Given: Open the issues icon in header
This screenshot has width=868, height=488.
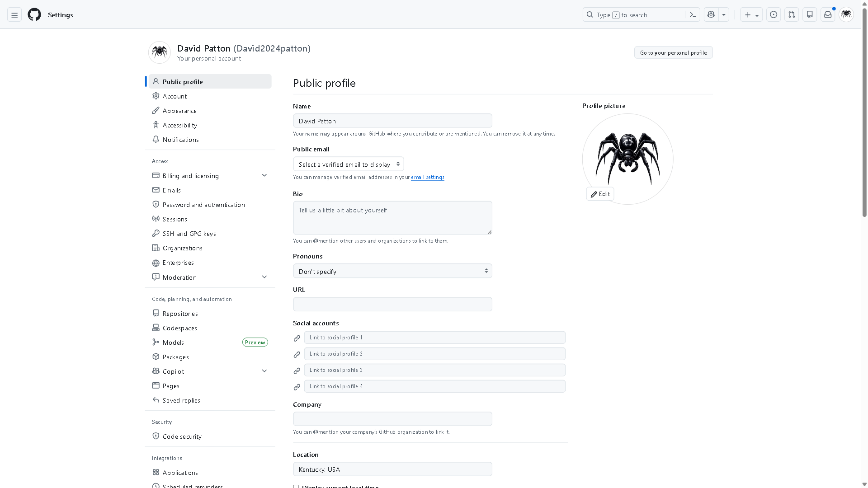Looking at the screenshot, I should point(774,15).
